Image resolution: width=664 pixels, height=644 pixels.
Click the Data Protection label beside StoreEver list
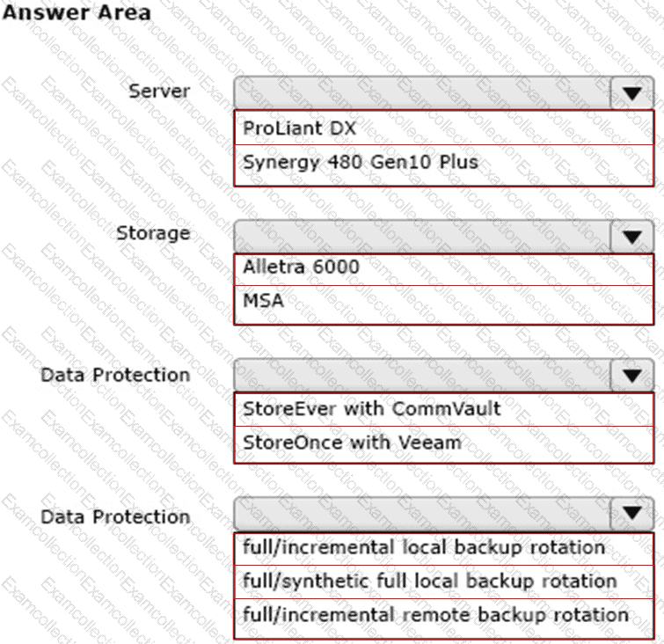click(x=115, y=375)
